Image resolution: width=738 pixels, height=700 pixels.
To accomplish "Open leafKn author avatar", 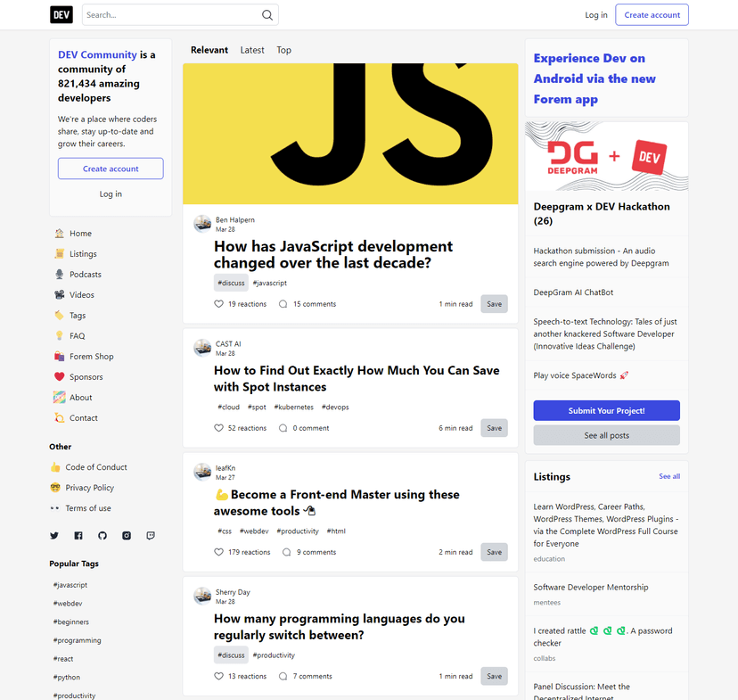I will 203,472.
